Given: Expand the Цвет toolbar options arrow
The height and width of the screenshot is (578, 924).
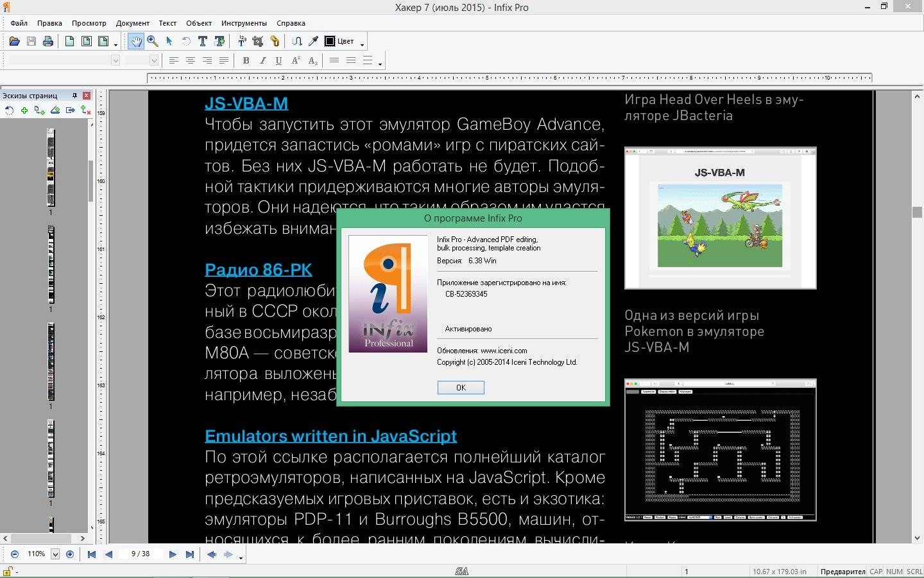Looking at the screenshot, I should click(363, 45).
